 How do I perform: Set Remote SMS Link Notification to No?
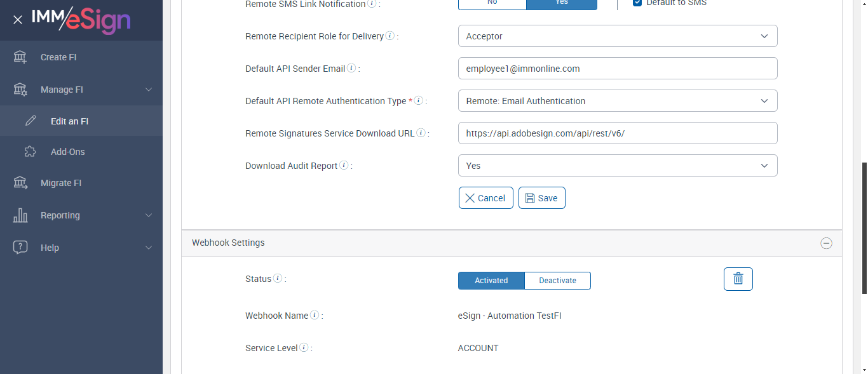[492, 3]
